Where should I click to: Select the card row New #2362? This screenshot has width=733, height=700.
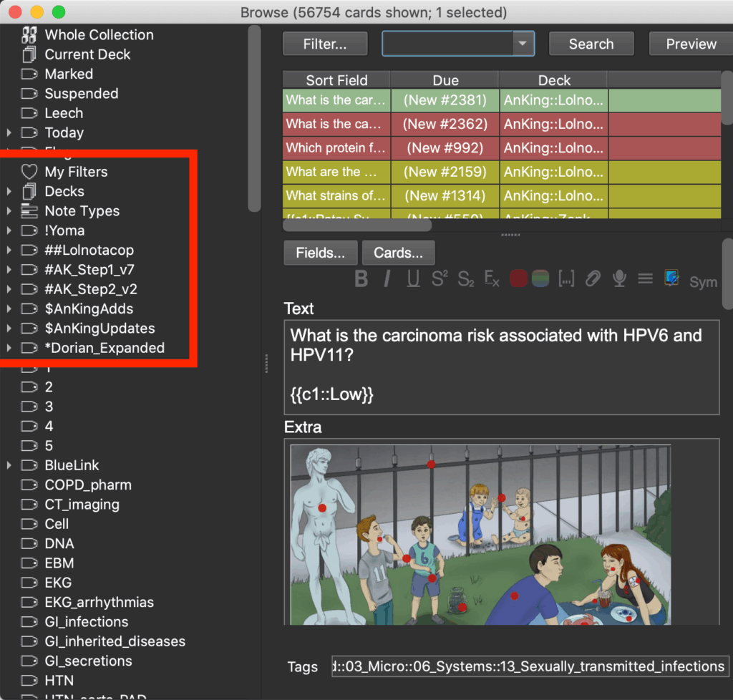pos(502,124)
